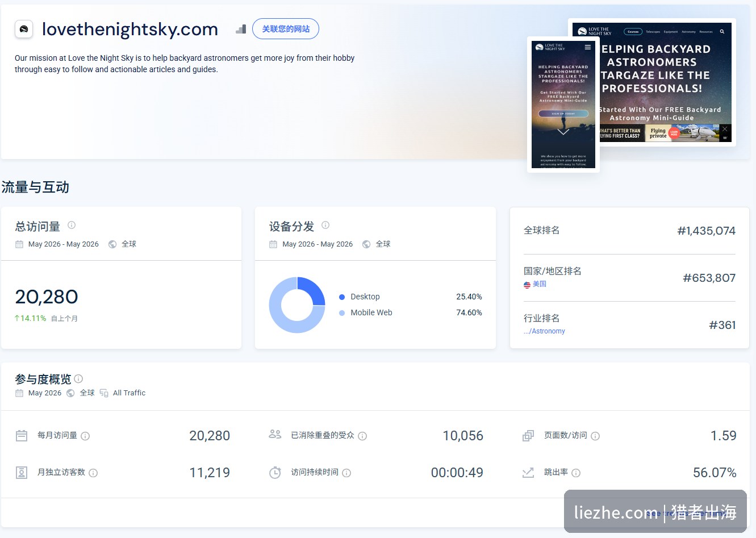Click the 11,219 unique visitors value

pyautogui.click(x=210, y=473)
